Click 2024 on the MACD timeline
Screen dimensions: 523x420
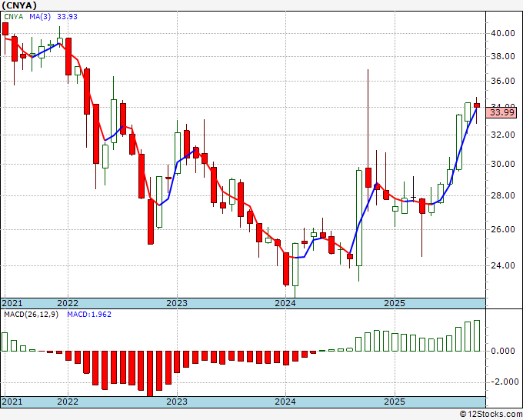coord(285,402)
